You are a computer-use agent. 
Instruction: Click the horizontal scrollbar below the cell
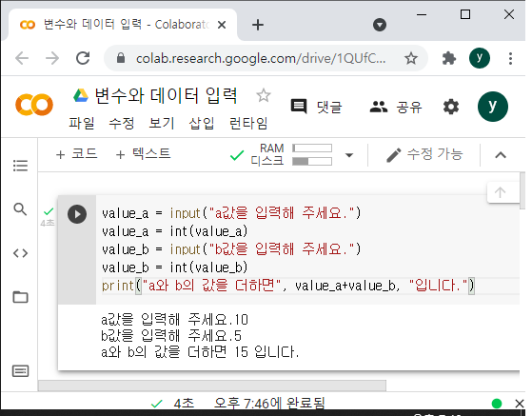[212, 386]
